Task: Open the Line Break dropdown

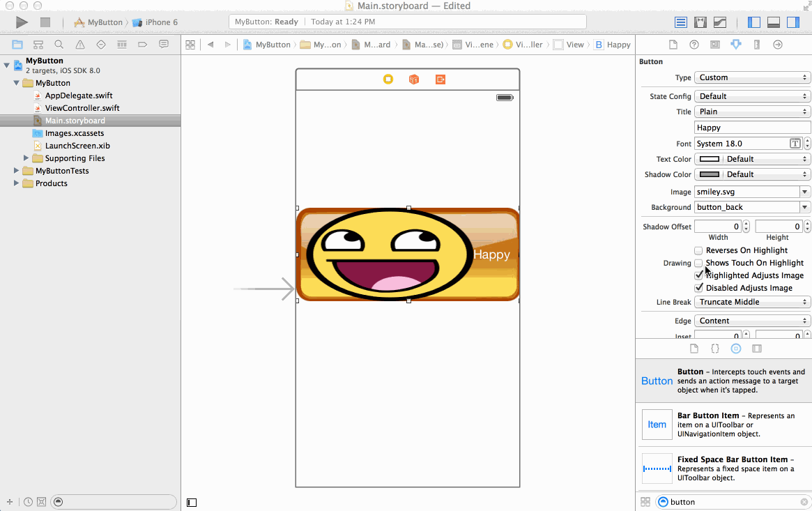Action: pyautogui.click(x=752, y=302)
